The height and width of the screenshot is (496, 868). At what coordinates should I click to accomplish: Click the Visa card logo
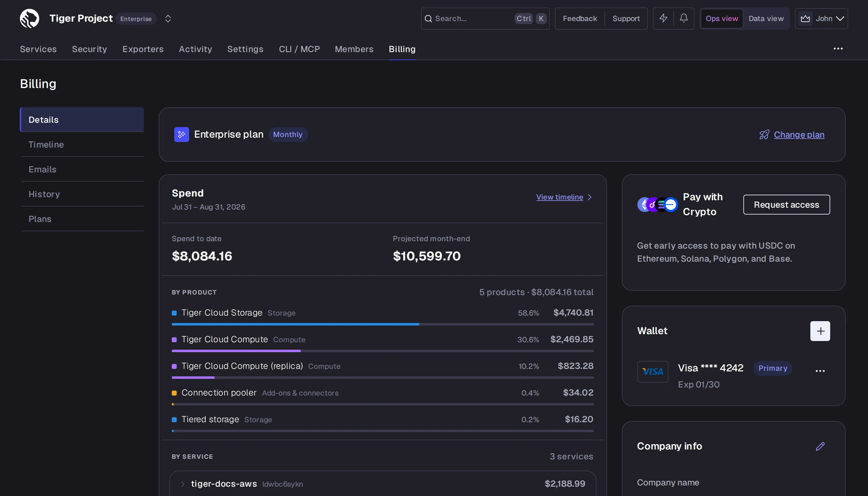coord(652,371)
